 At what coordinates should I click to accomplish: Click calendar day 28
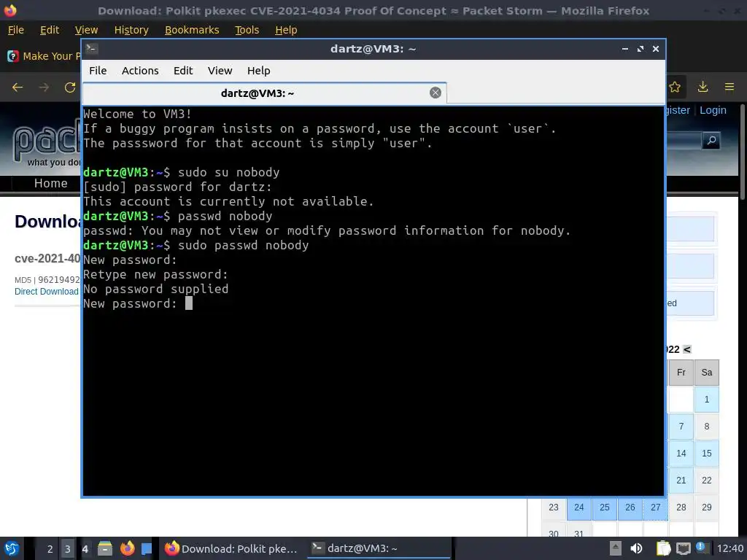click(681, 507)
